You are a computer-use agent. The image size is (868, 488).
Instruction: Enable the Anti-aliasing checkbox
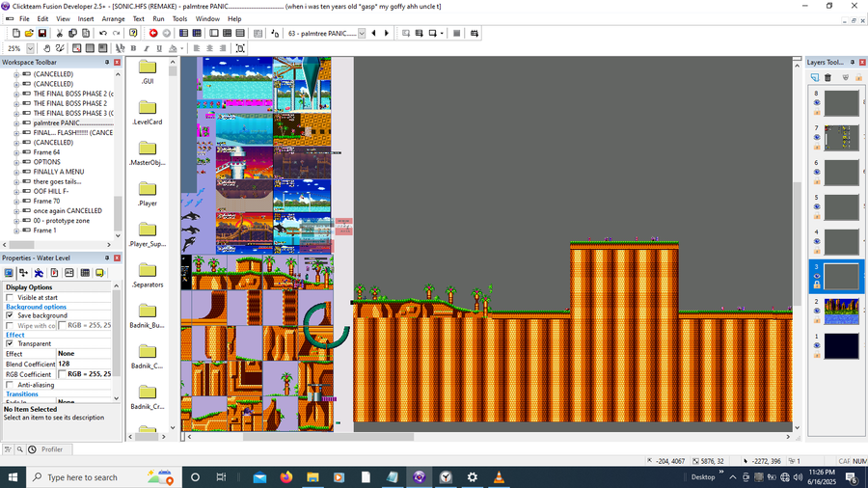(x=10, y=385)
